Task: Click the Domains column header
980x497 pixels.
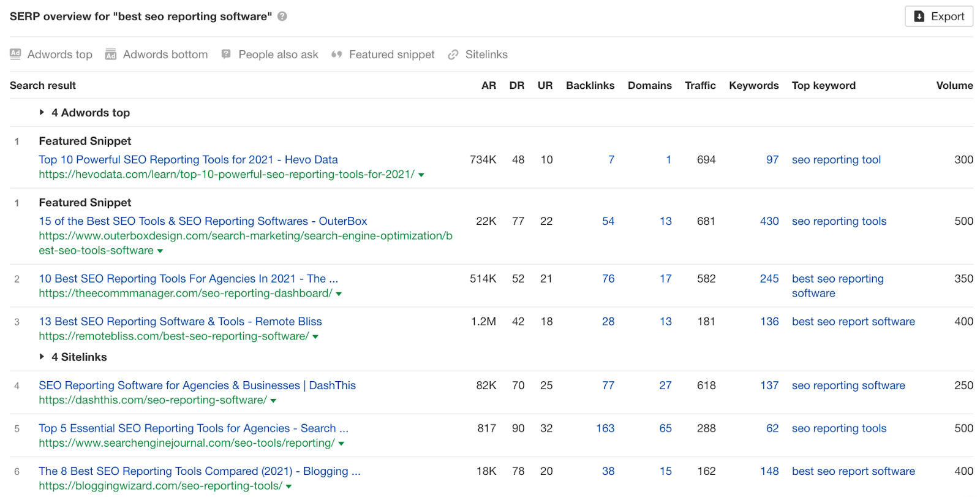Action: pyautogui.click(x=650, y=86)
